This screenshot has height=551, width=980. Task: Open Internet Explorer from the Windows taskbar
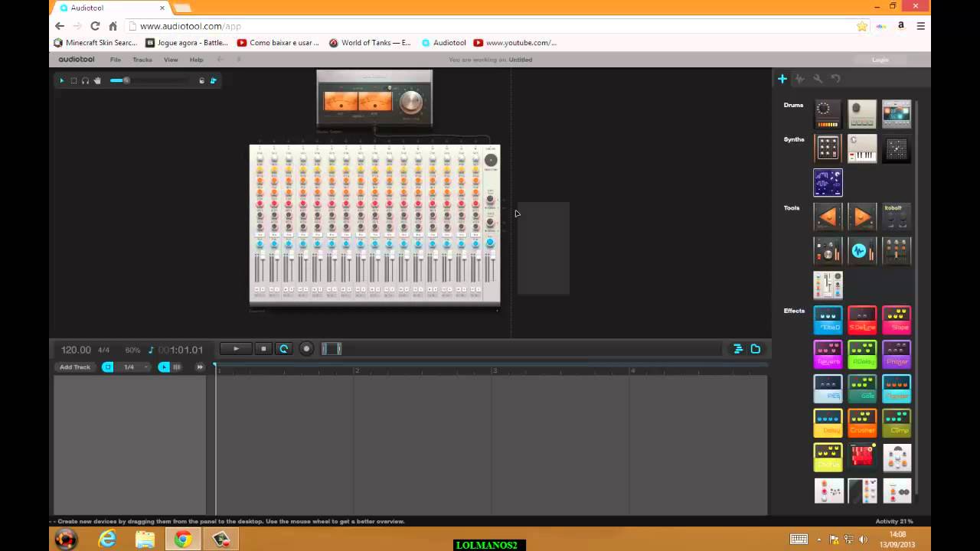pos(107,540)
